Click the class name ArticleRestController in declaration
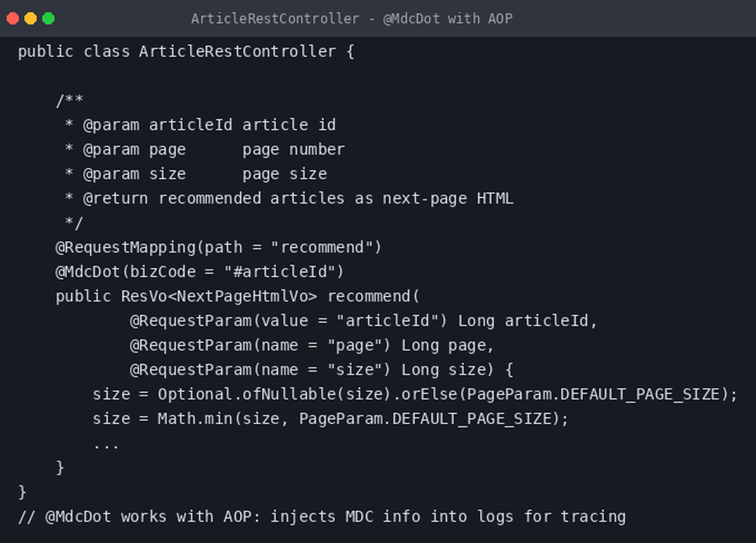 237,52
